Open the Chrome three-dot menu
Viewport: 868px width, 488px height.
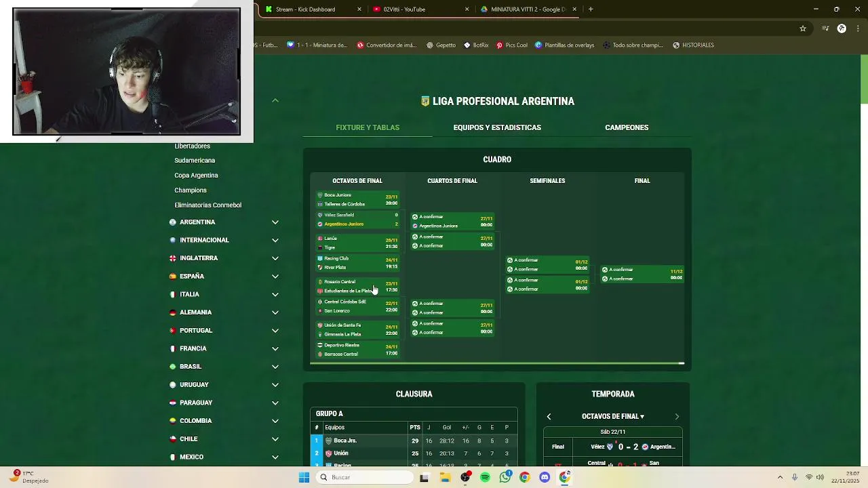tap(856, 28)
